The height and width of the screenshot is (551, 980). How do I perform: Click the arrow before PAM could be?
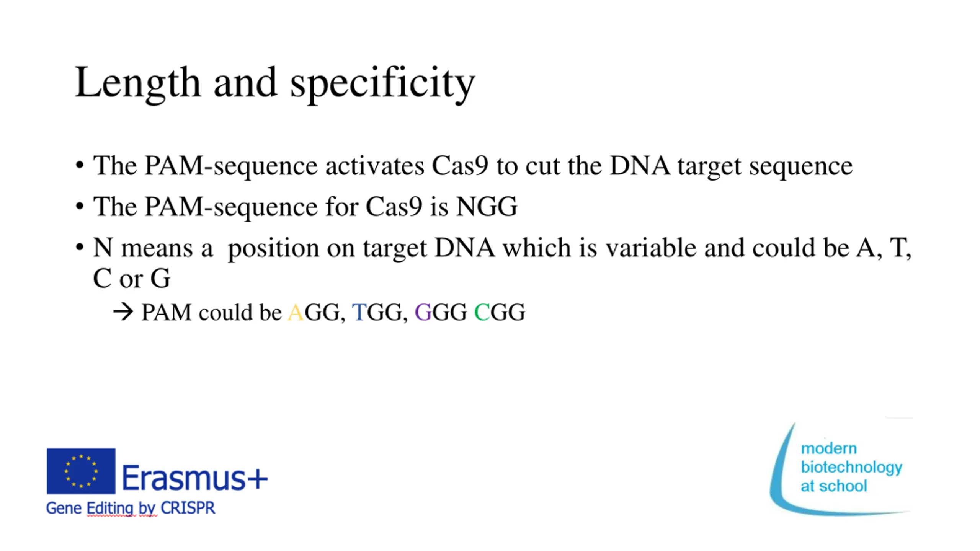(123, 311)
